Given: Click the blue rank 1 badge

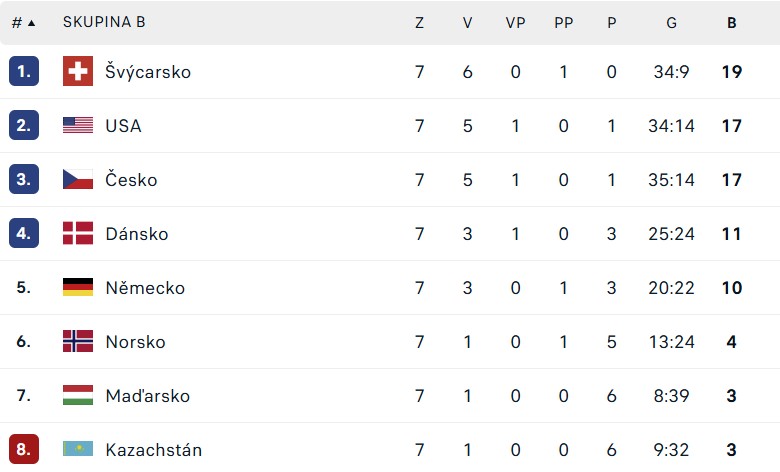Looking at the screenshot, I should click(x=24, y=71).
